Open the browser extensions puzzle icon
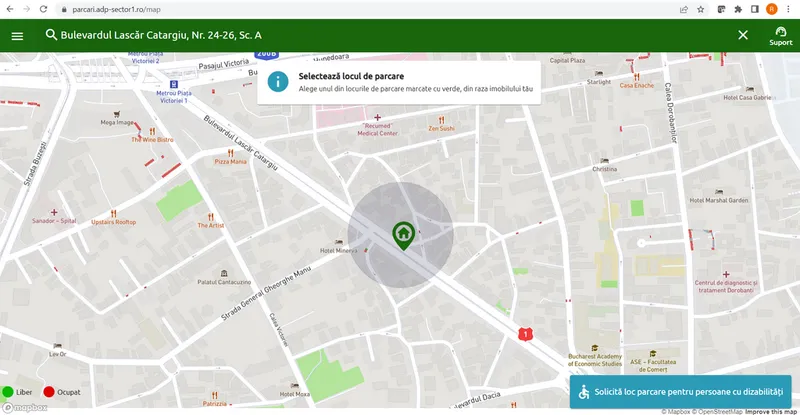The height and width of the screenshot is (415, 800). point(737,9)
